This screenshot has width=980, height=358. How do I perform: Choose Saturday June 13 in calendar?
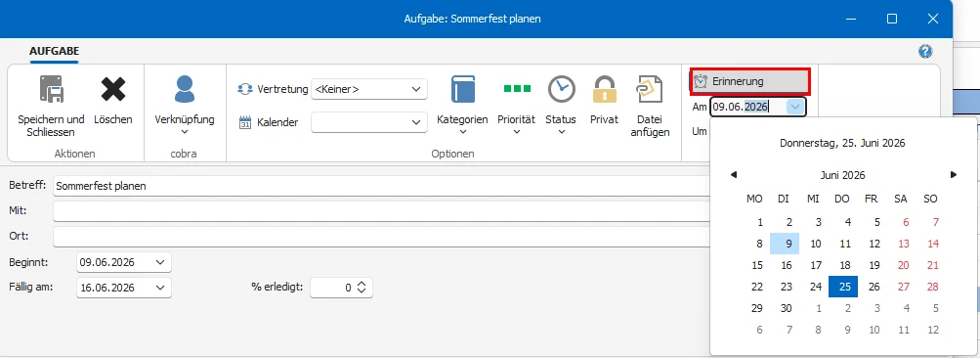pos(903,245)
